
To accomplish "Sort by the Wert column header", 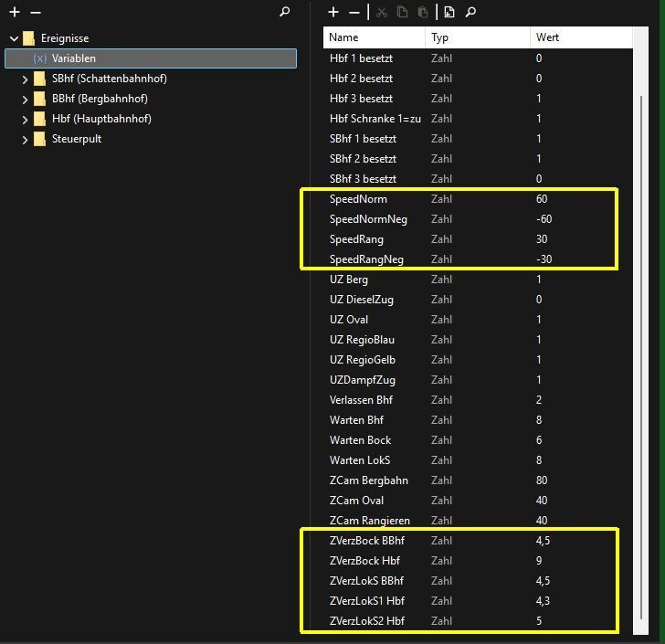I will click(x=581, y=37).
